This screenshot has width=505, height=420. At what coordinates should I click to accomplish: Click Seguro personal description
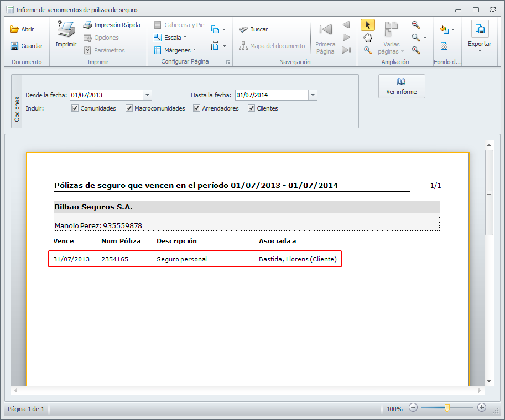(x=181, y=259)
